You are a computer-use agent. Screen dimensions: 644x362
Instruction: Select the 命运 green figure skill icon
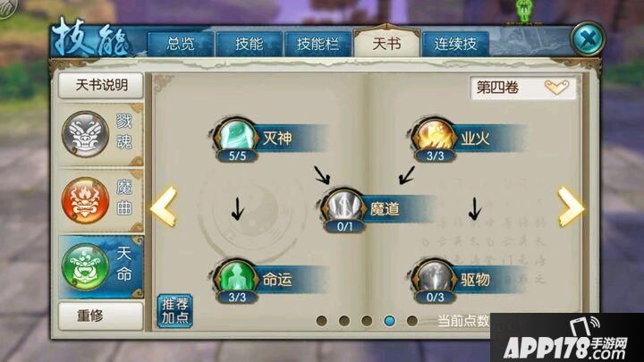coord(236,276)
